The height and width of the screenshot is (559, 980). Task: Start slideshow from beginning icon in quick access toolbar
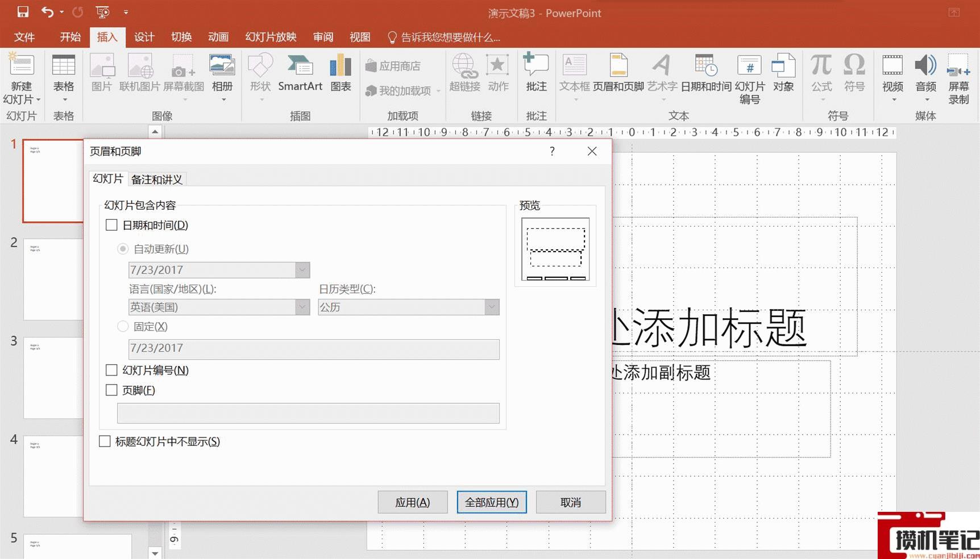(x=103, y=12)
